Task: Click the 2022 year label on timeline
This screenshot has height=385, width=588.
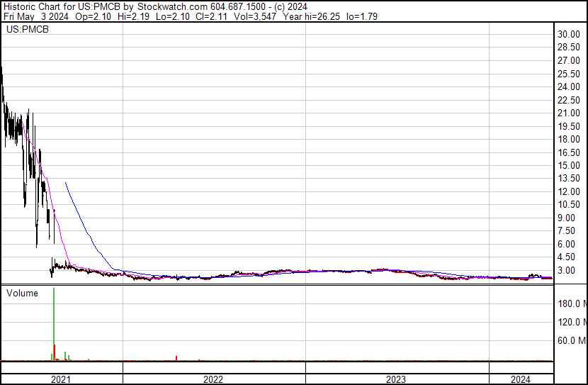Action: 213,379
